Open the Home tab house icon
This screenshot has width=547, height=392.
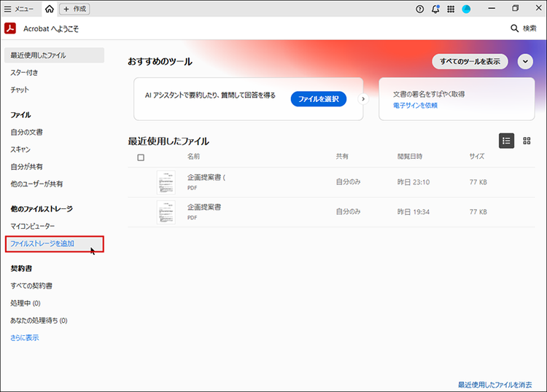pos(49,9)
